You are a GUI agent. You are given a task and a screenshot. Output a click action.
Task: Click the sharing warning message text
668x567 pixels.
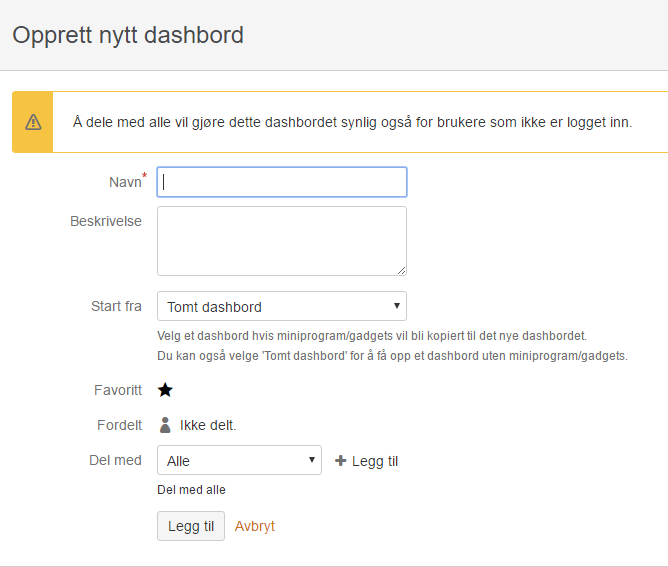(352, 122)
